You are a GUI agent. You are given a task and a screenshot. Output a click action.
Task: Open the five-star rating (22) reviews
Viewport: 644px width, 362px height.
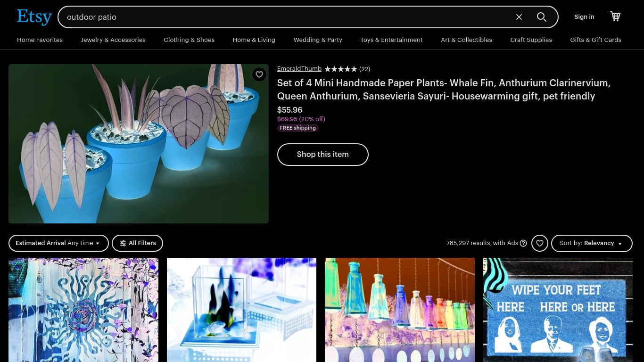(347, 69)
